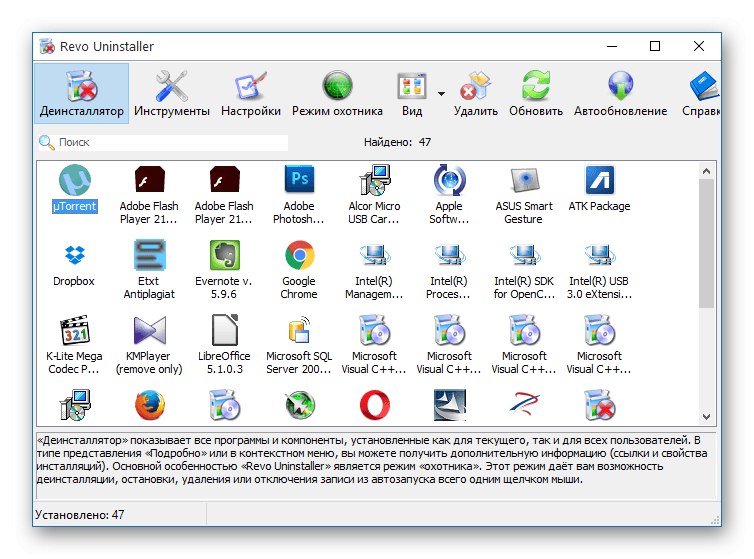Click the Удалить uninstall button
754x559 pixels.
click(x=476, y=94)
